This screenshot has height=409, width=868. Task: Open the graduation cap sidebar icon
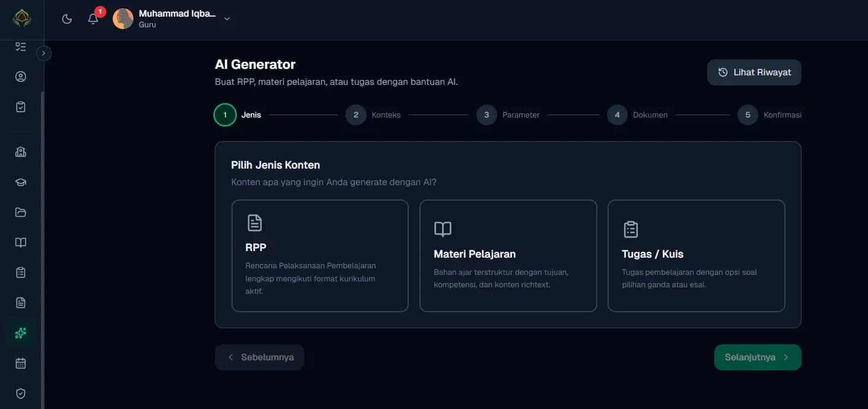(21, 182)
